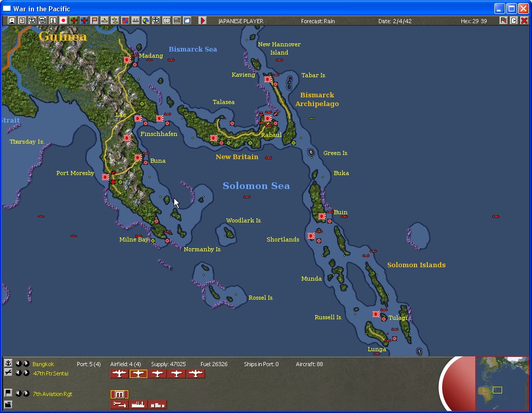Go to next base after Bangkok
The height and width of the screenshot is (413, 532).
coord(26,364)
